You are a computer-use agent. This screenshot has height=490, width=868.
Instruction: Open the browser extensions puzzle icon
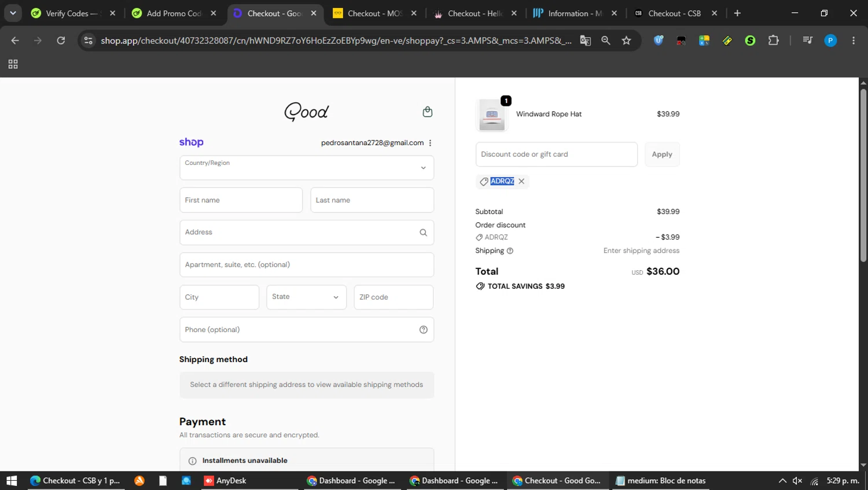pyautogui.click(x=773, y=40)
